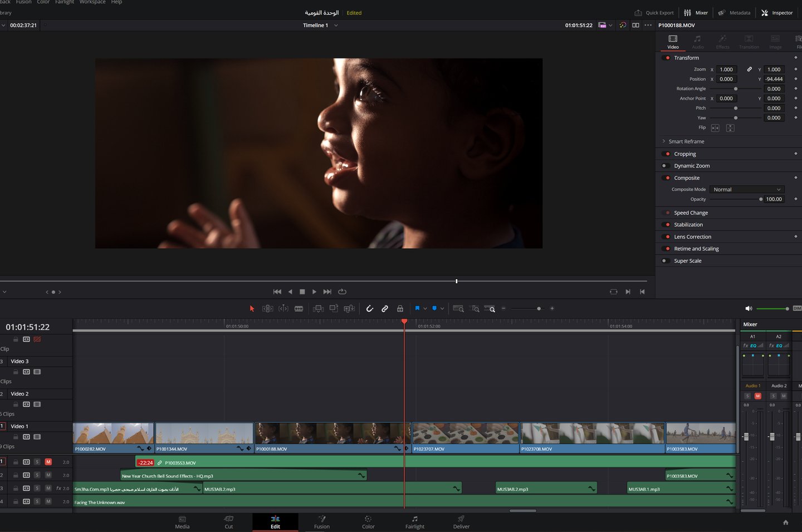This screenshot has height=532, width=802.
Task: Open viewer options three-dots menu
Action: point(648,25)
